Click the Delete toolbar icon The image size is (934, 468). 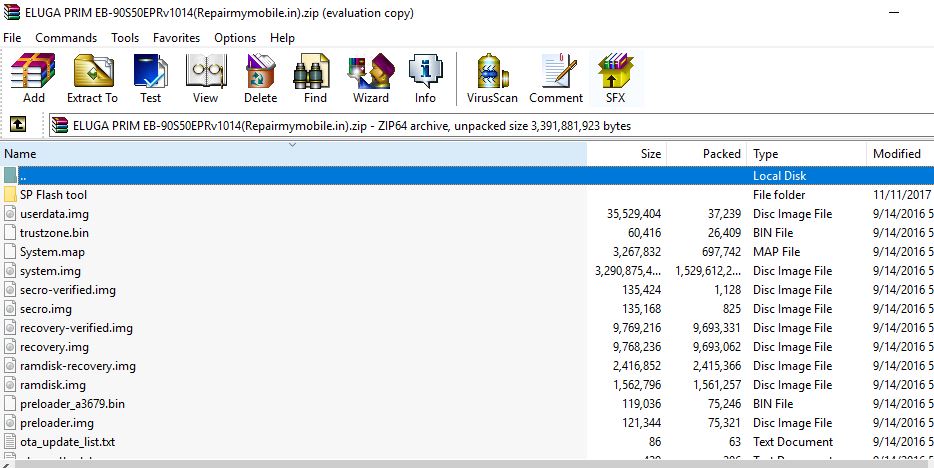[x=260, y=71]
